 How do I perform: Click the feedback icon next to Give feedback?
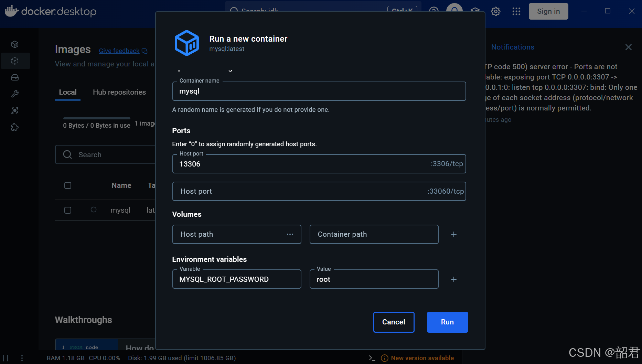145,51
